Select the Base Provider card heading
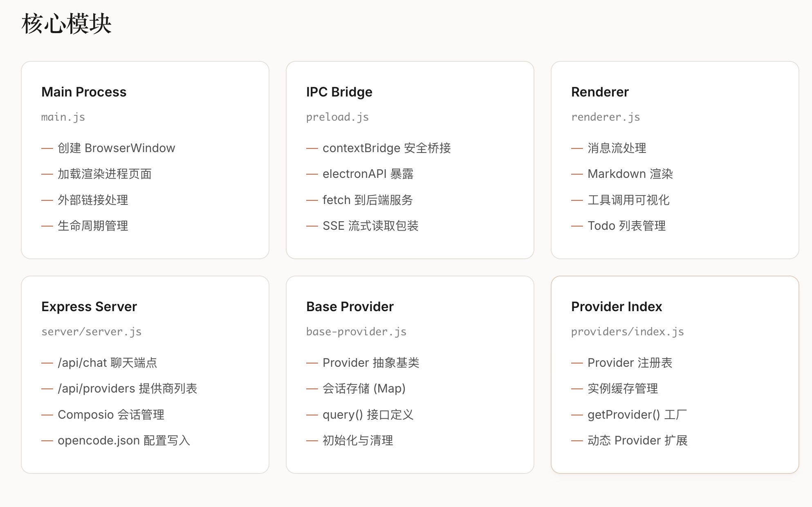812x507 pixels. point(350,307)
